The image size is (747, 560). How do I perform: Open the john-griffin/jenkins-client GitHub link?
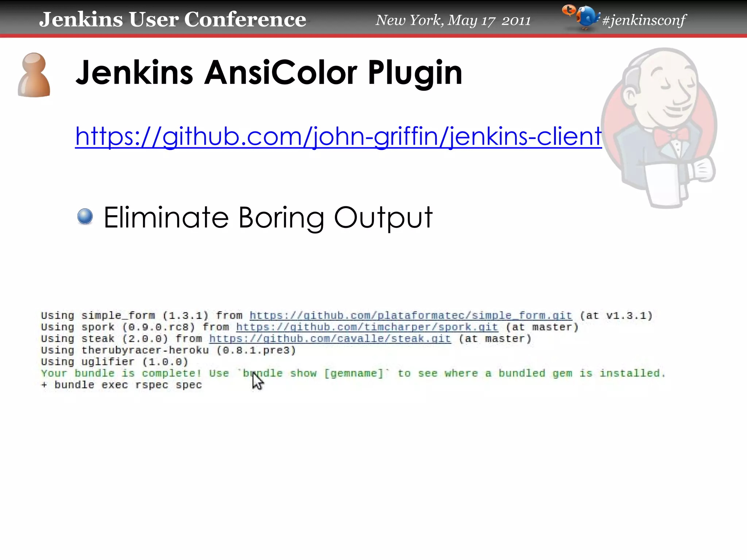coord(338,136)
